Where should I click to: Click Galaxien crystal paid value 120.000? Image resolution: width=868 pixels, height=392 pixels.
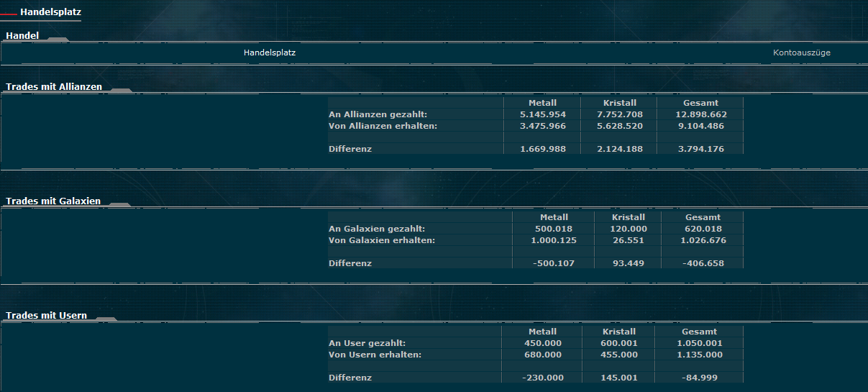629,229
